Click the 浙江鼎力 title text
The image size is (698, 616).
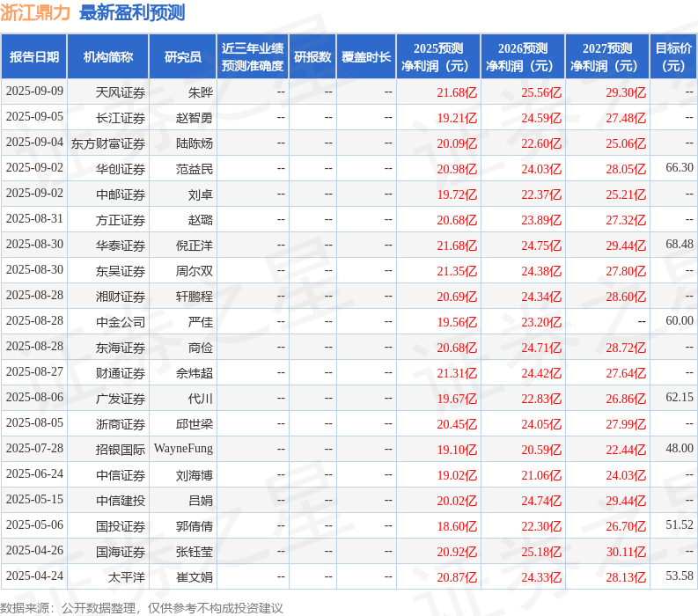point(35,13)
